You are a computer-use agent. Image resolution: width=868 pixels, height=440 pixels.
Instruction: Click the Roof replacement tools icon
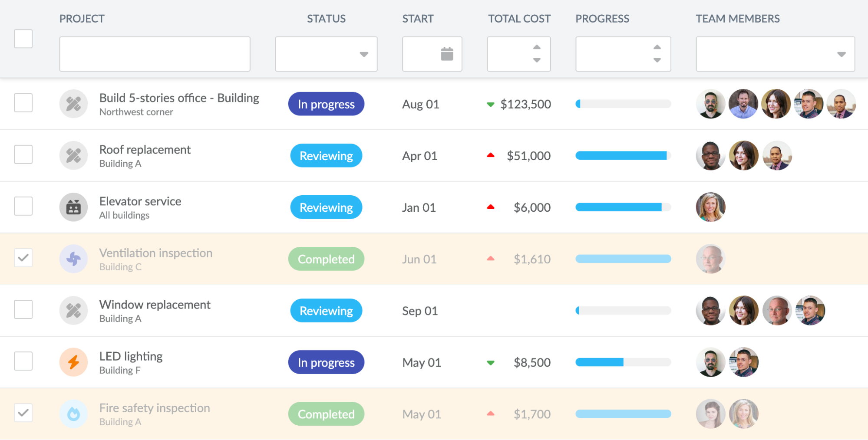73,156
